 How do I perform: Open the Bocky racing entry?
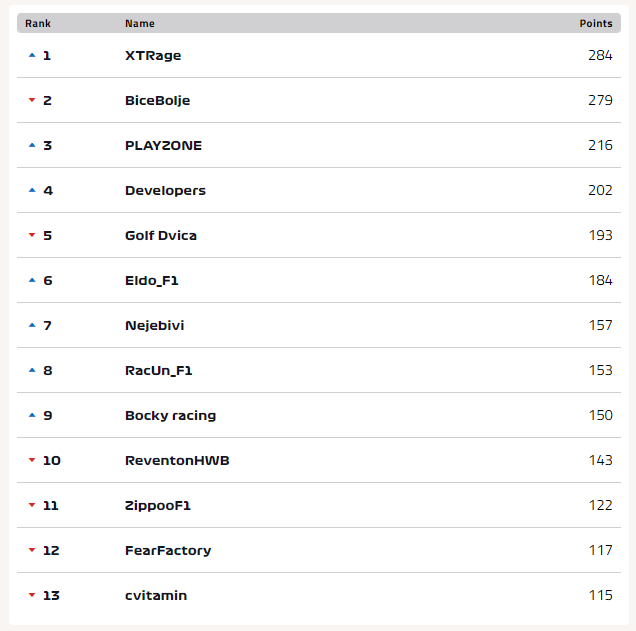pyautogui.click(x=170, y=416)
